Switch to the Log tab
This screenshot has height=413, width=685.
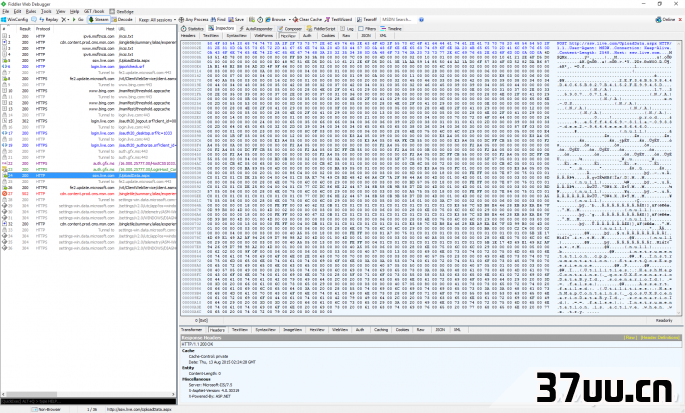[x=347, y=28]
